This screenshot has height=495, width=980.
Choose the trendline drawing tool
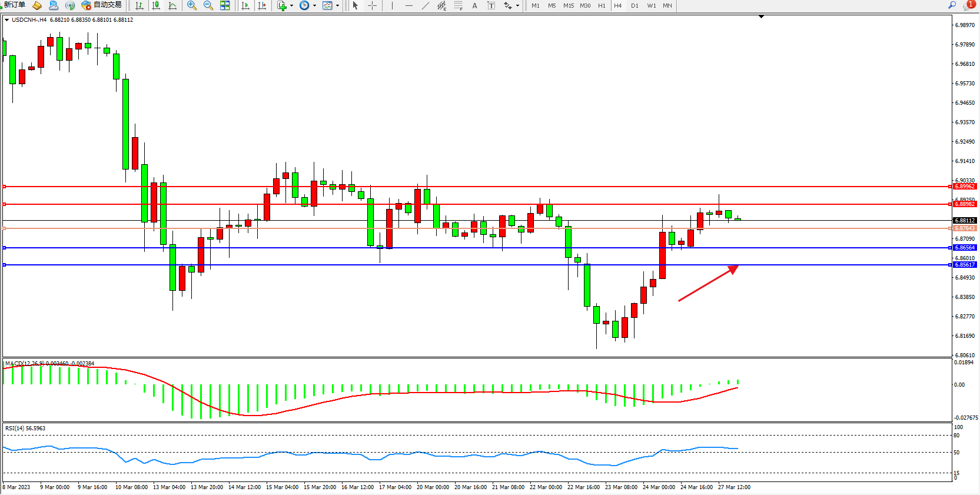point(426,5)
